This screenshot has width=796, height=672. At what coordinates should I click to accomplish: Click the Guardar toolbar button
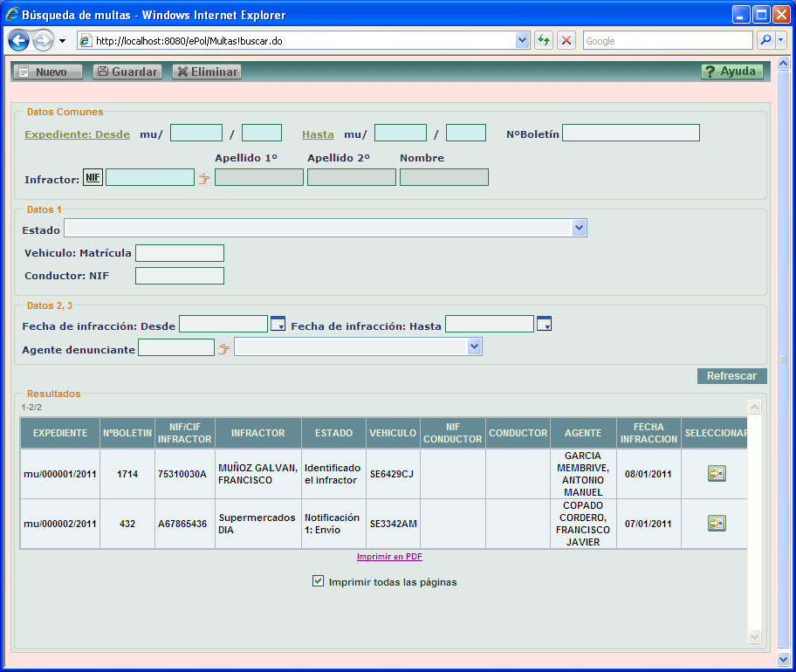tap(127, 72)
